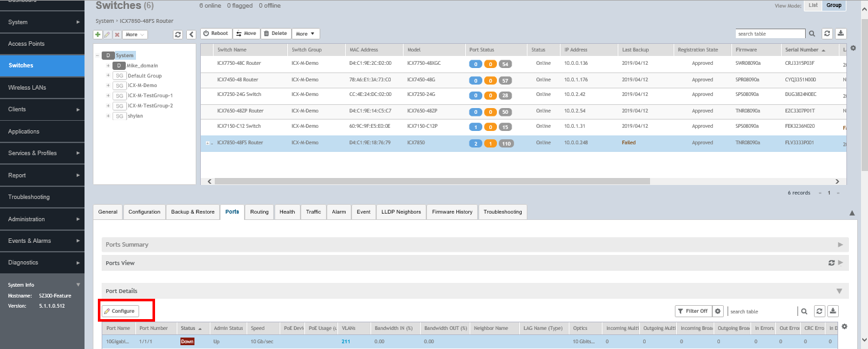Click the green plus add group icon
This screenshot has width=868, height=349.
click(98, 34)
